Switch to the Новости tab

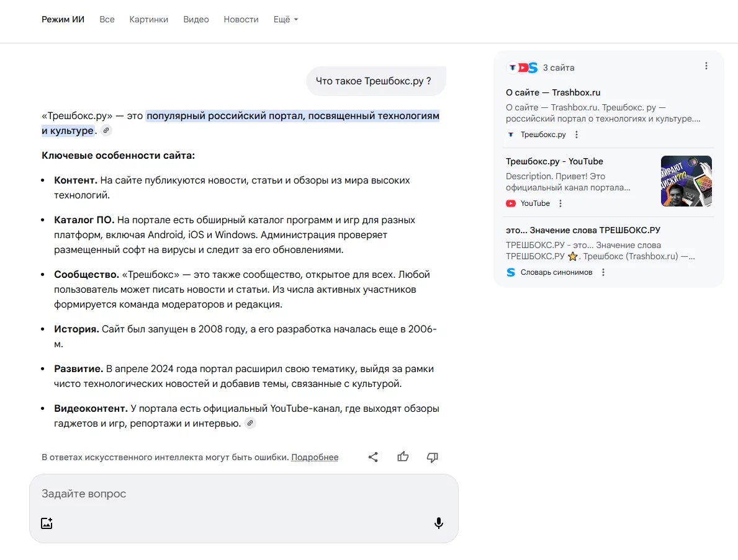coord(241,19)
